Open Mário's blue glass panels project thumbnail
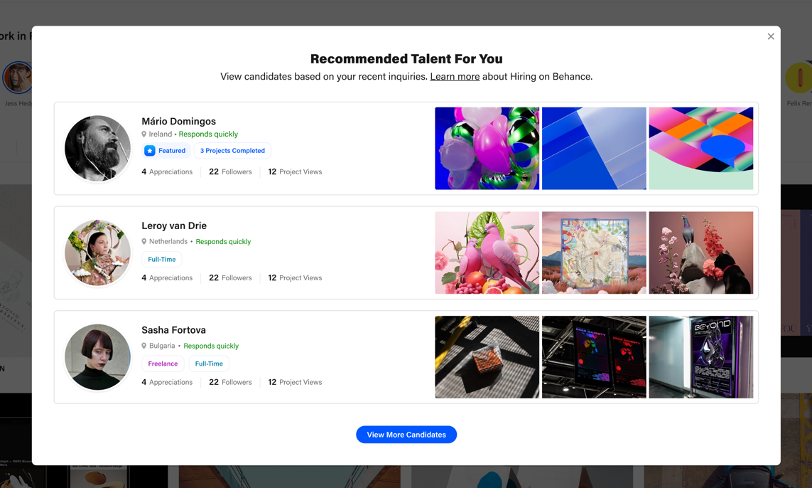 tap(594, 148)
